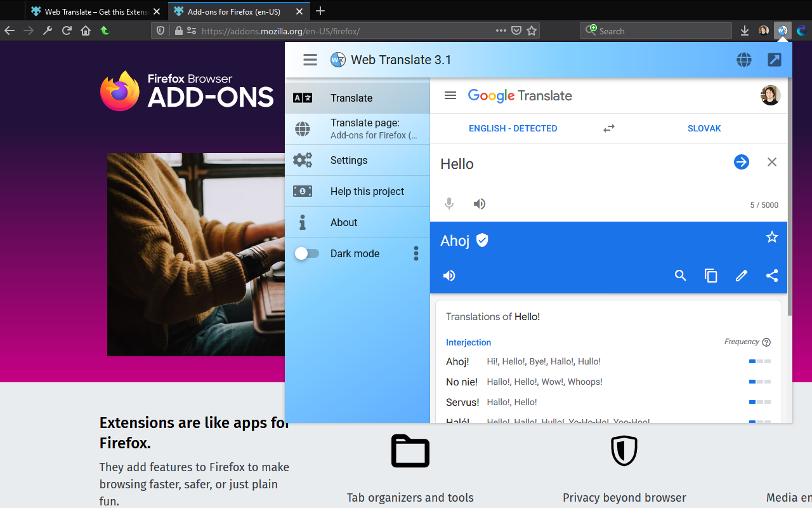Listen to the source text Hello

coord(480,204)
